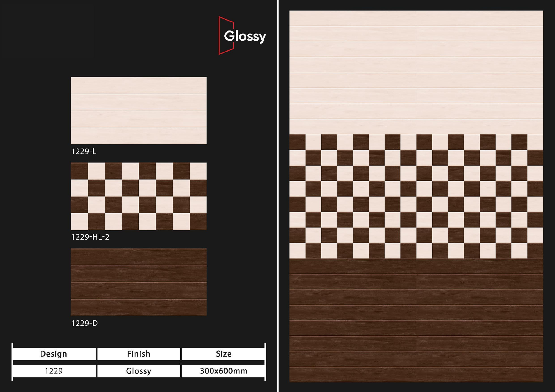Screen dimensions: 555x392
Task: Click the 1229 design value cell
Action: click(x=54, y=371)
